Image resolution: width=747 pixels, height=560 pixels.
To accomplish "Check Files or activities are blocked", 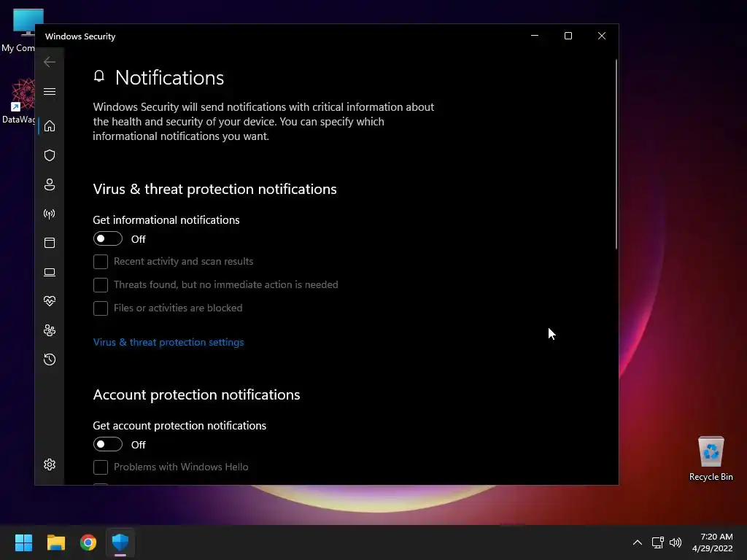I will pos(101,308).
